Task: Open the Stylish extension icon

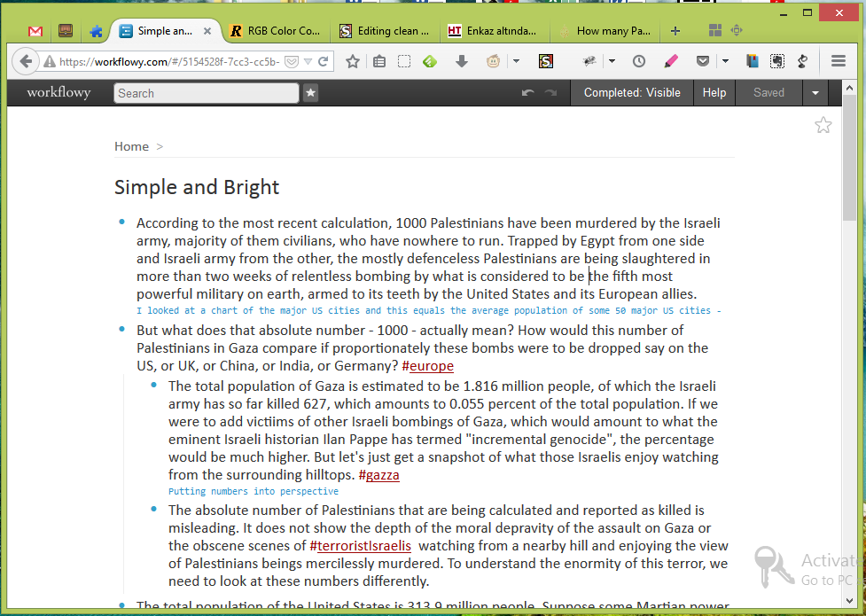Action: point(546,61)
